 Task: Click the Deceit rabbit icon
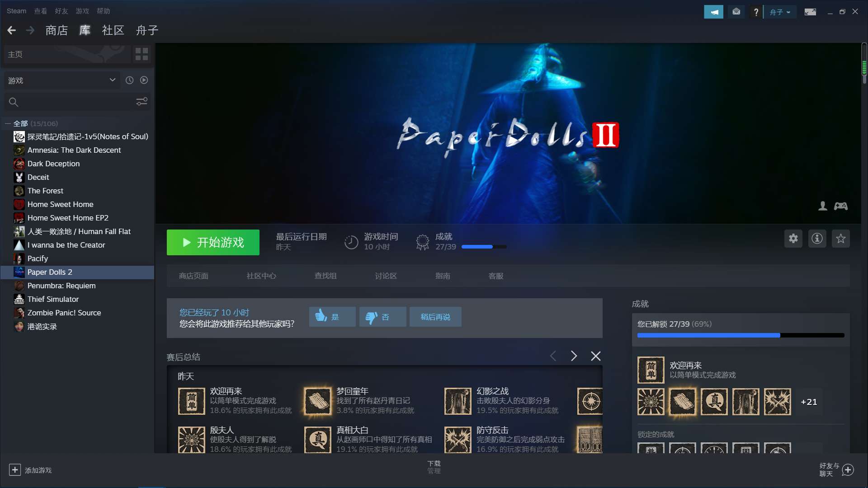[x=19, y=177]
